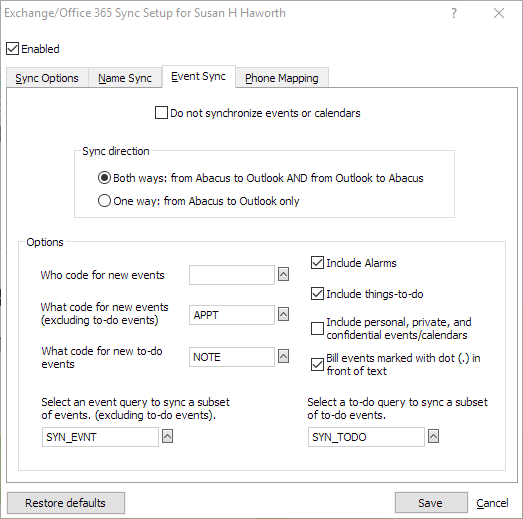Click the NOTE to-do code field
This screenshot has width=523, height=519.
pyautogui.click(x=232, y=357)
